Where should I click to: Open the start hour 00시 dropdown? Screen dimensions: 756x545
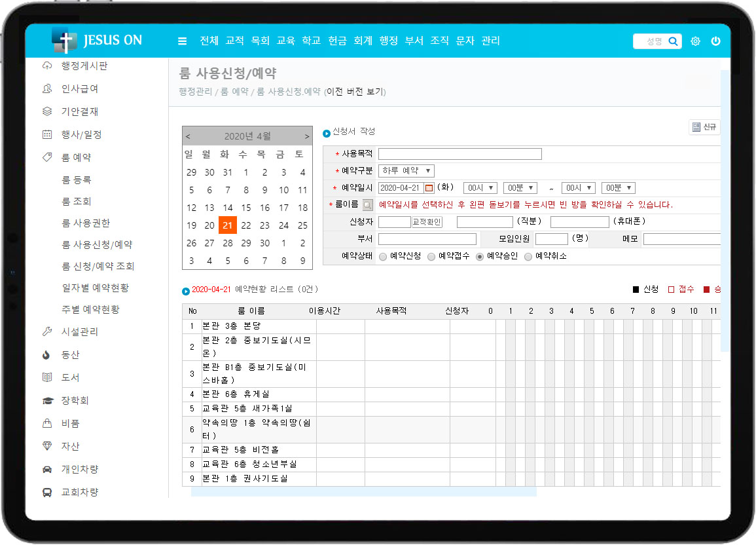coord(480,188)
